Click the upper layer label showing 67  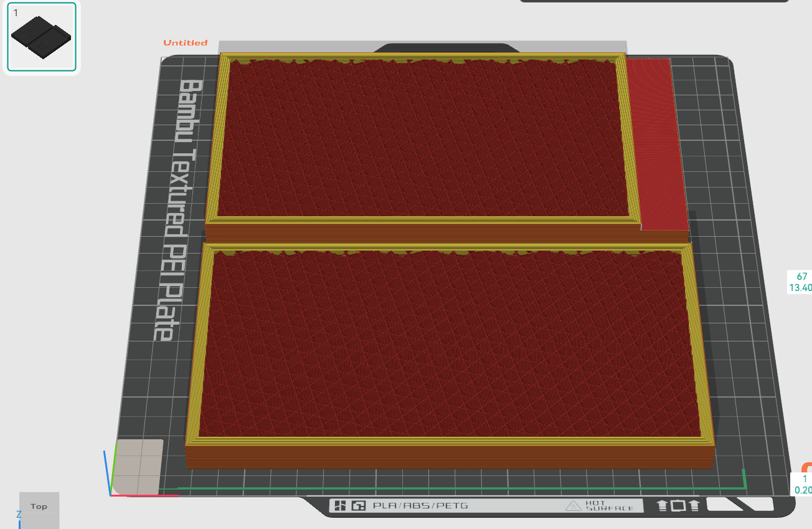[x=801, y=276]
